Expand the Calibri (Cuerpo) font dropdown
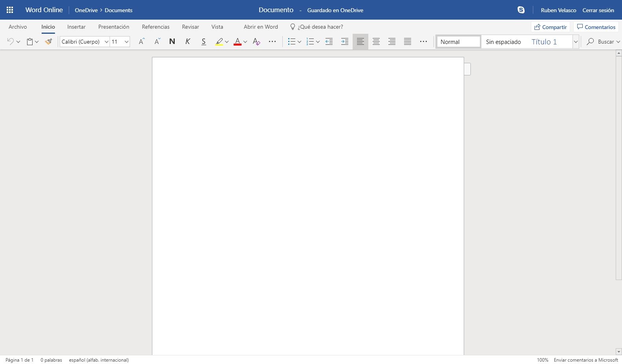The width and height of the screenshot is (622, 364). pyautogui.click(x=106, y=42)
